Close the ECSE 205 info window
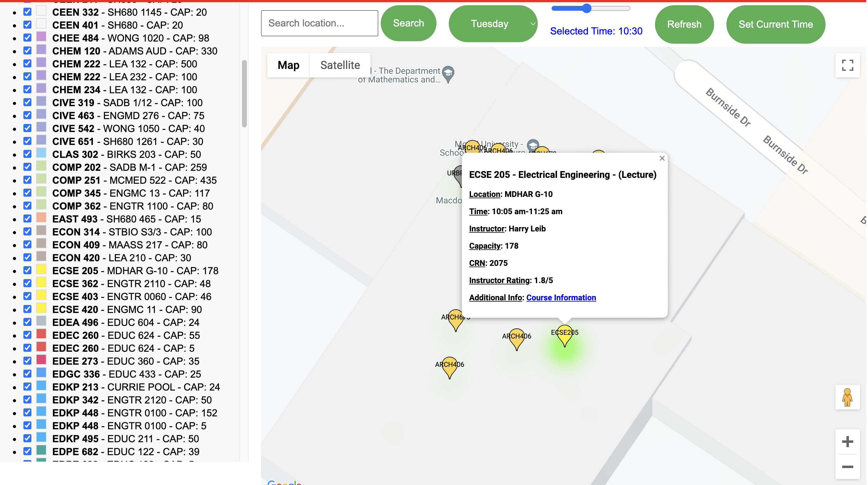Image resolution: width=868 pixels, height=485 pixels. (x=662, y=158)
